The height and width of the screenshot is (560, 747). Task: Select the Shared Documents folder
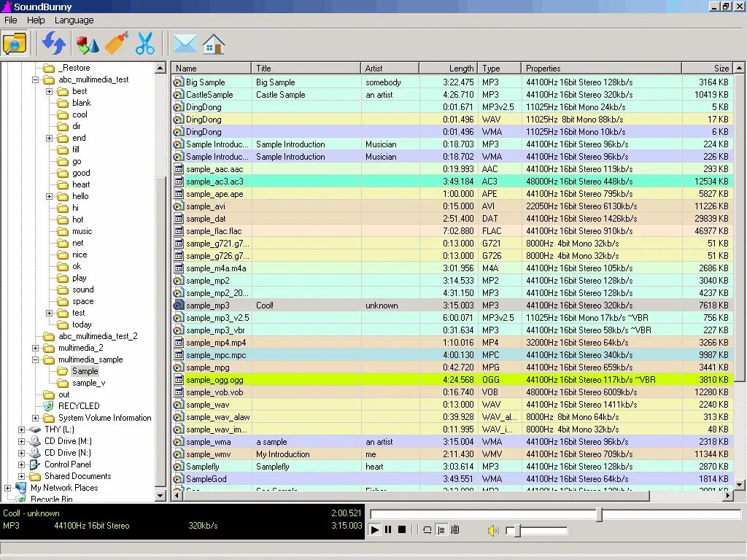(x=77, y=476)
